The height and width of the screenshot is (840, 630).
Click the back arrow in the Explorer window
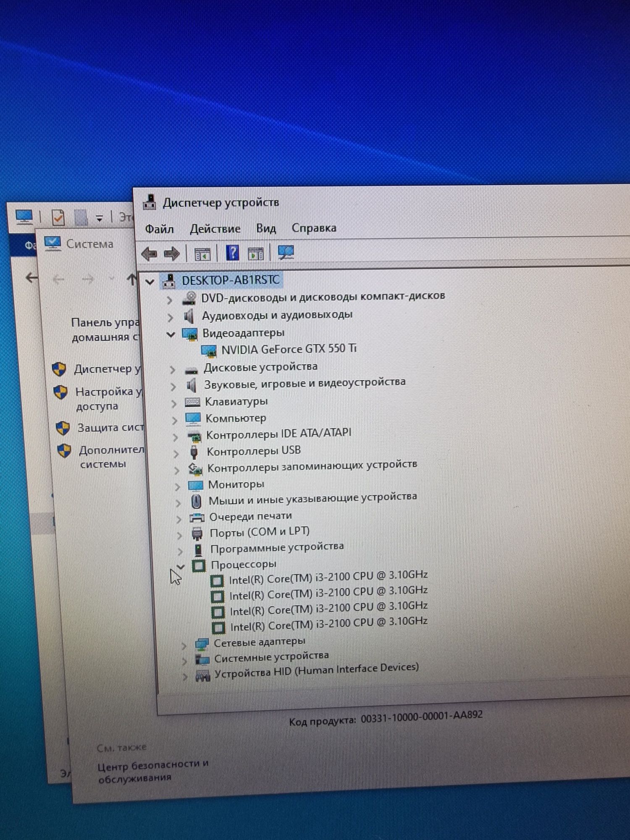(32, 277)
